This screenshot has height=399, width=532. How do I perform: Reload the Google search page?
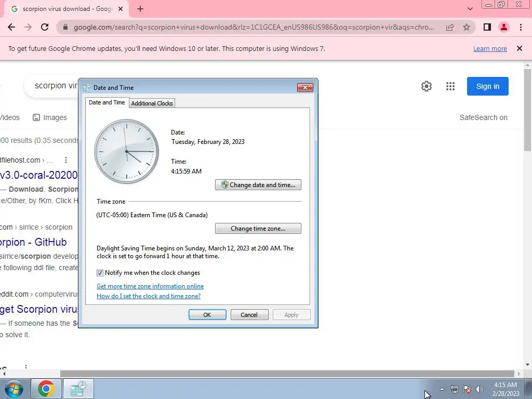pyautogui.click(x=45, y=27)
